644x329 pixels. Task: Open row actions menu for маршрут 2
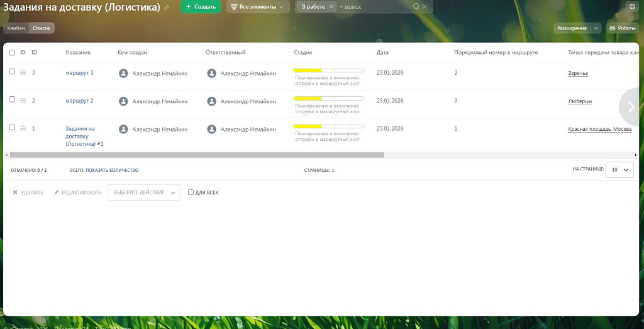coord(23,101)
